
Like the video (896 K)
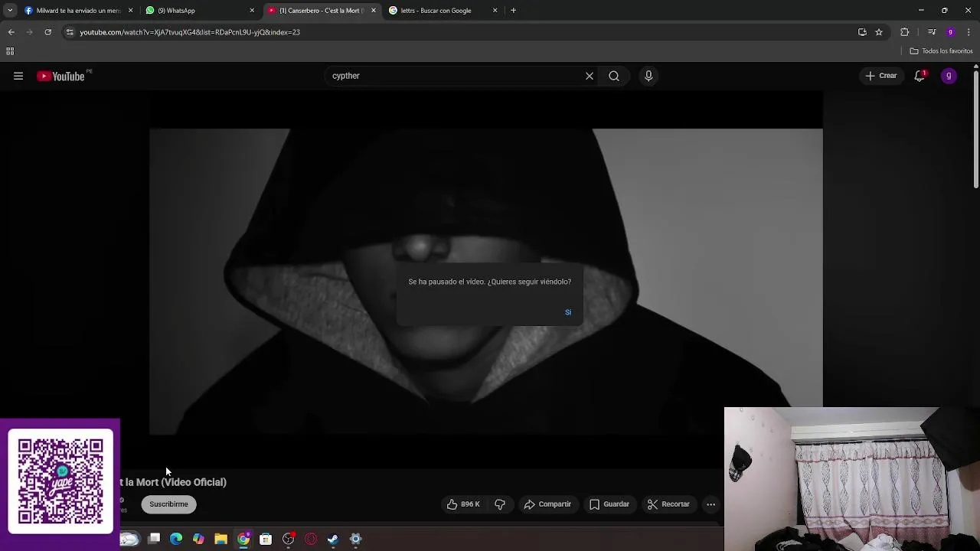(463, 504)
